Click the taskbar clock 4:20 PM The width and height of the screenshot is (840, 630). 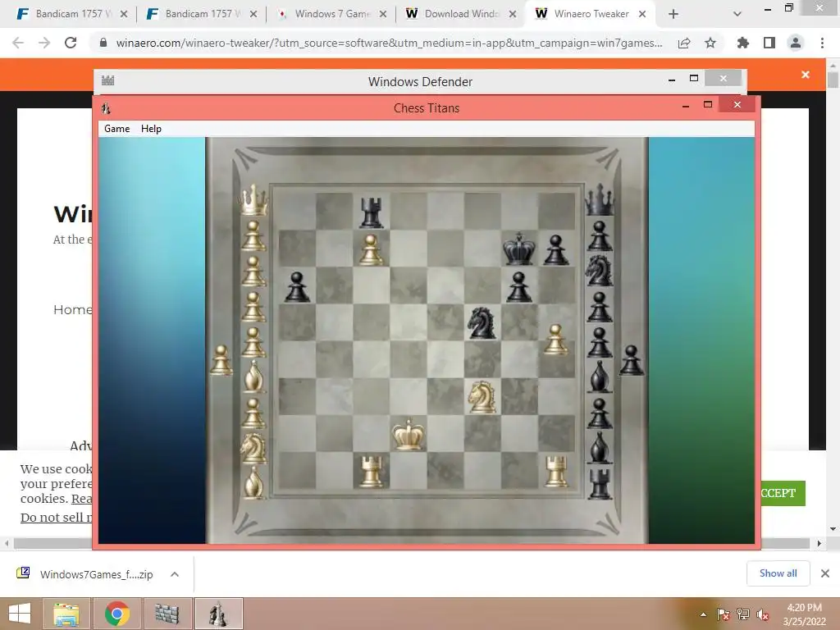(804, 608)
